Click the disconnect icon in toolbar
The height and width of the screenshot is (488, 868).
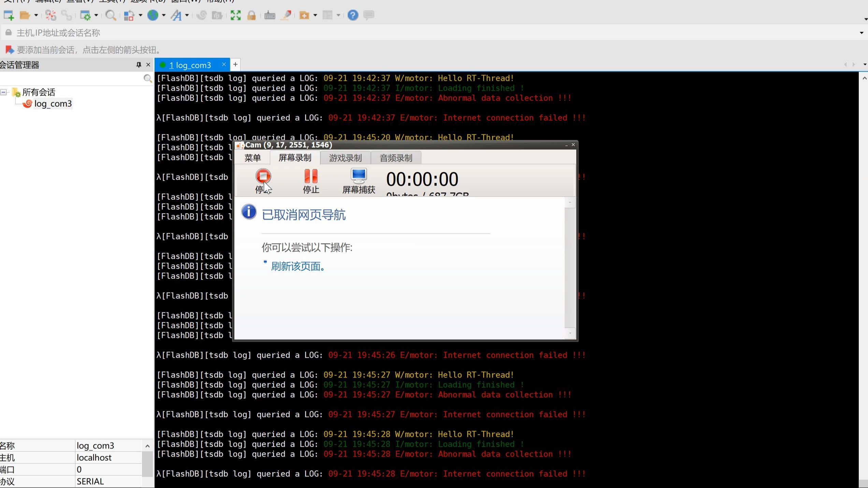pos(50,15)
